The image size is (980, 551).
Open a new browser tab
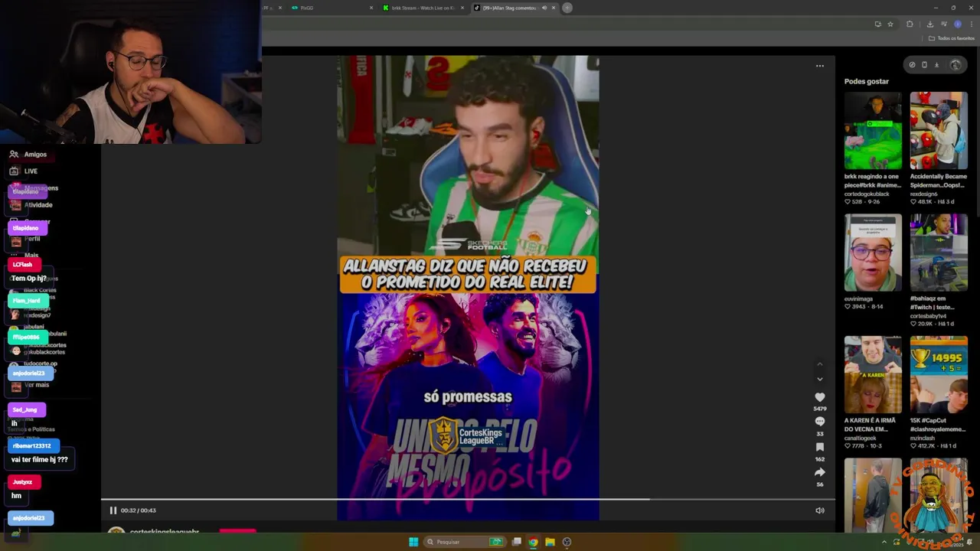point(567,8)
